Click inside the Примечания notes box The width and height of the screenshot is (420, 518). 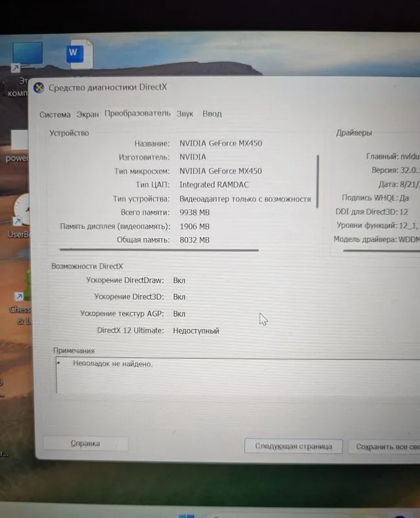click(x=238, y=376)
